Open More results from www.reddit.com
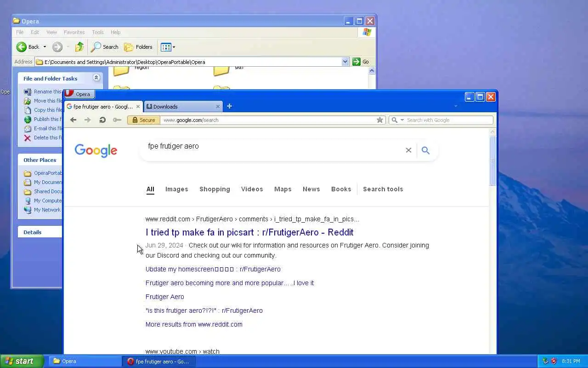 (x=194, y=324)
